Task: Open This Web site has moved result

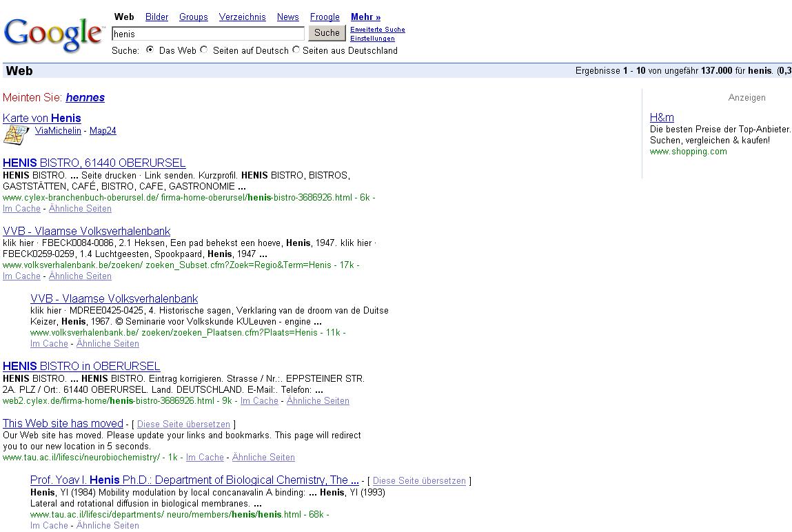Action: pos(63,423)
